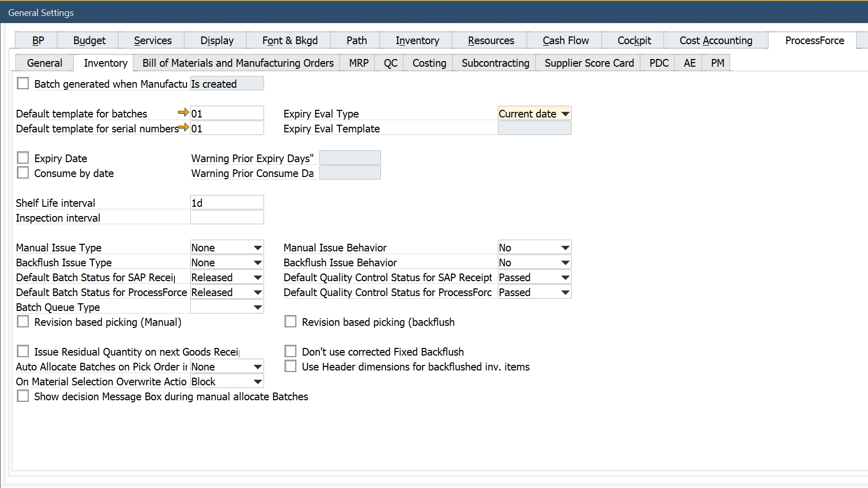
Task: Expand the Batch Queue Type dropdown
Action: tap(257, 307)
